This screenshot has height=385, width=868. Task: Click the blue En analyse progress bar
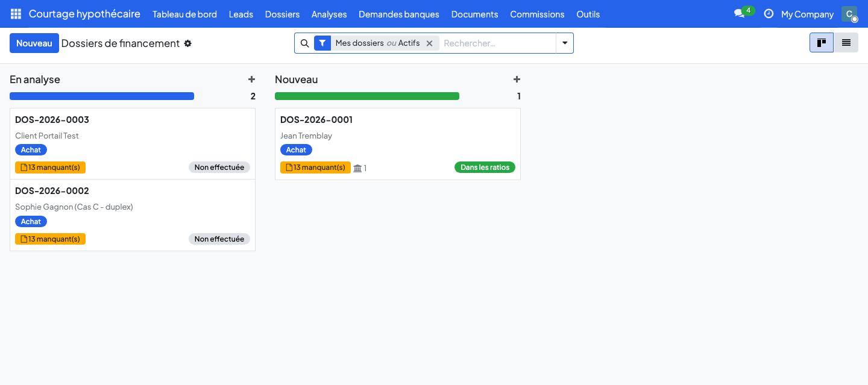point(102,96)
